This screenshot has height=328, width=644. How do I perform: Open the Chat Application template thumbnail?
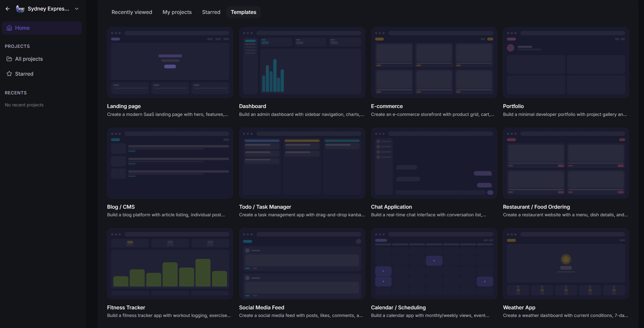tap(434, 163)
